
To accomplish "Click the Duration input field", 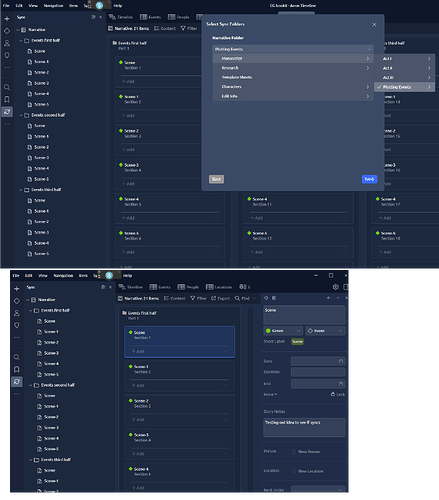I will coord(318,372).
